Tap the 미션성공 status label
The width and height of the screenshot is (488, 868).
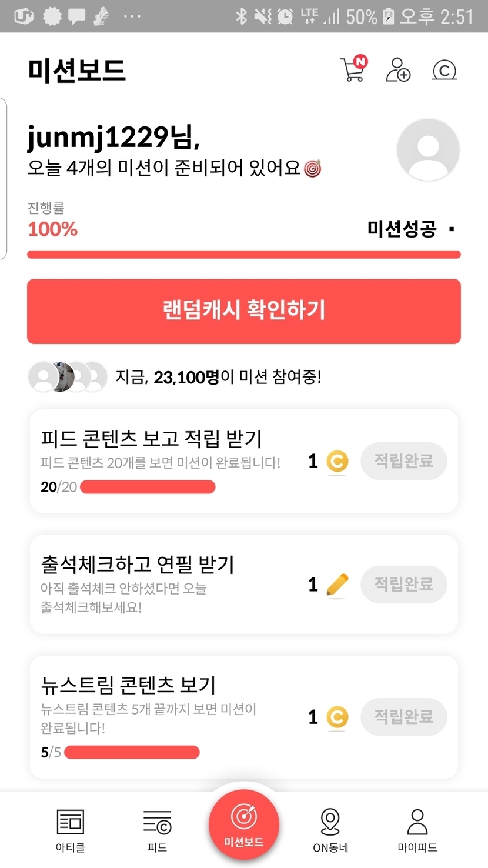coord(402,229)
